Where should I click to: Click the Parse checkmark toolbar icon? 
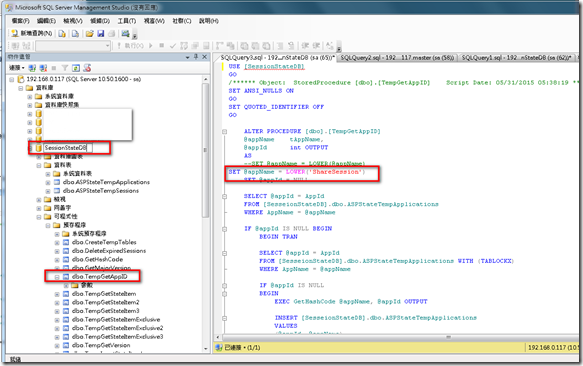[x=173, y=46]
